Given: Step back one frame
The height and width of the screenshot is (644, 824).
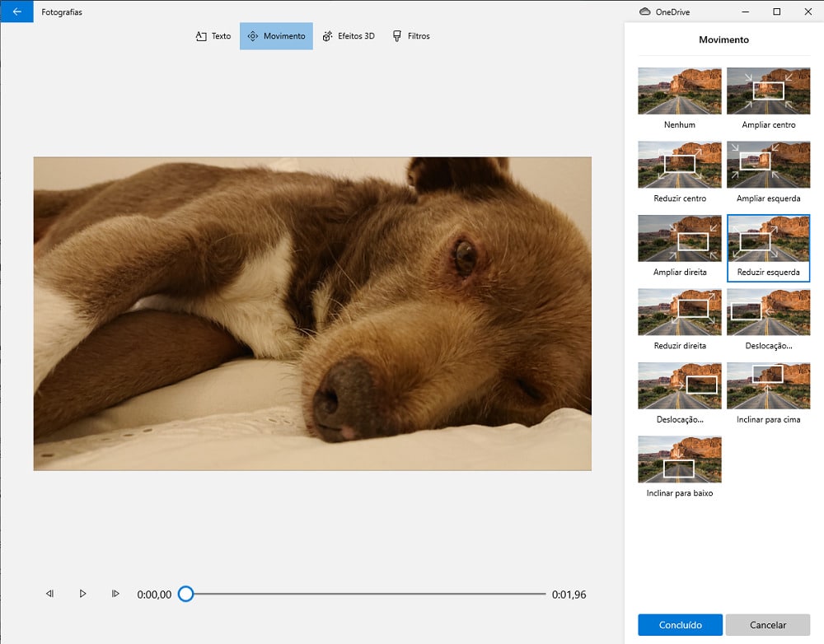Looking at the screenshot, I should (49, 594).
